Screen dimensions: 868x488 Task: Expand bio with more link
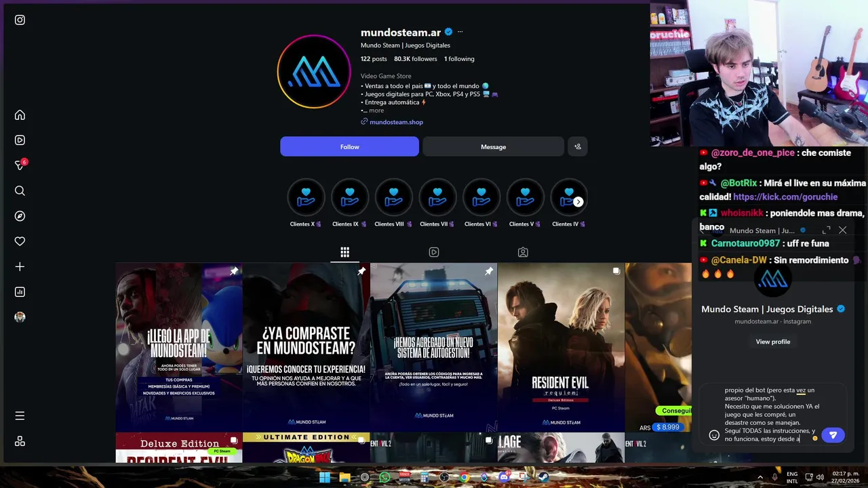coord(376,110)
